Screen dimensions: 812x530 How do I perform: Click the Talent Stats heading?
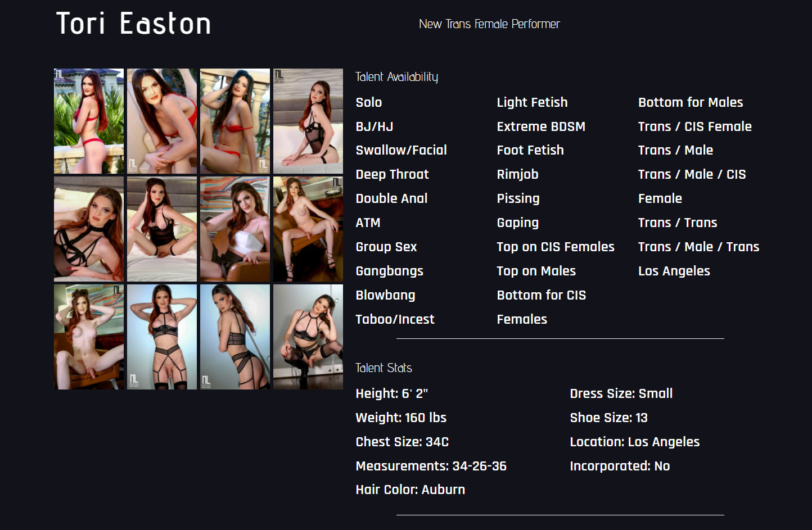point(384,368)
